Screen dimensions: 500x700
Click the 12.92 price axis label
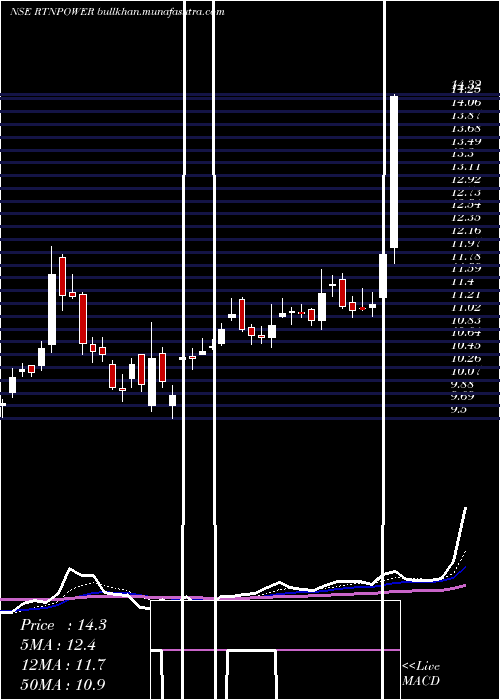(466, 179)
